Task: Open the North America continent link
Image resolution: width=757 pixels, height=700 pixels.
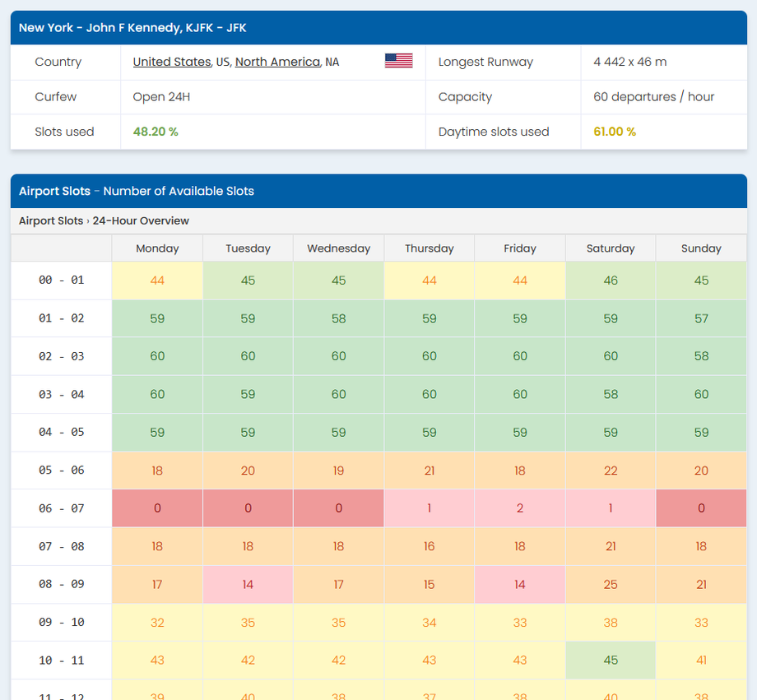Action: tap(277, 62)
